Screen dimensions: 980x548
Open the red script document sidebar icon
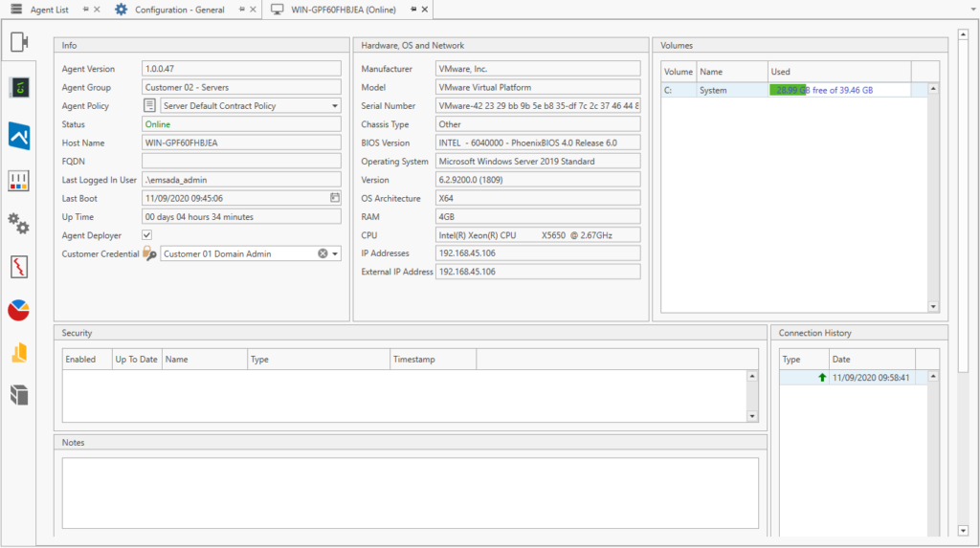[x=19, y=267]
